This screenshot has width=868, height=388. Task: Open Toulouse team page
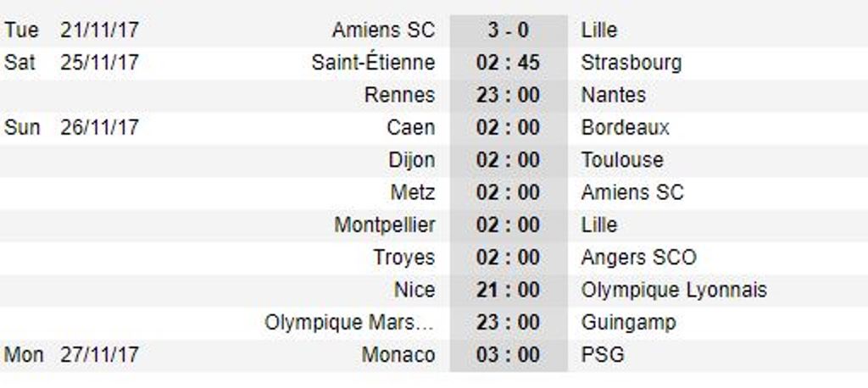[x=622, y=160]
